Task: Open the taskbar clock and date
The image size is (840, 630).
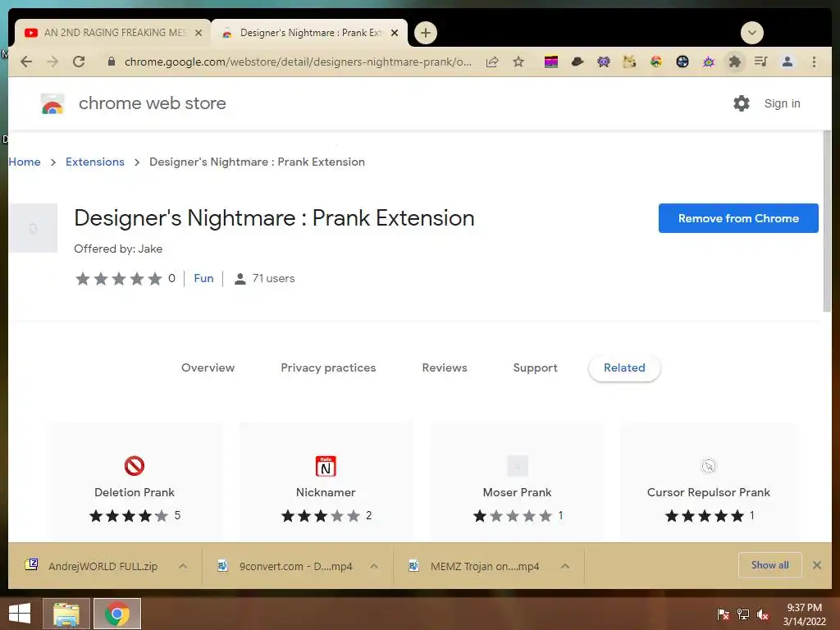Action: point(804,614)
